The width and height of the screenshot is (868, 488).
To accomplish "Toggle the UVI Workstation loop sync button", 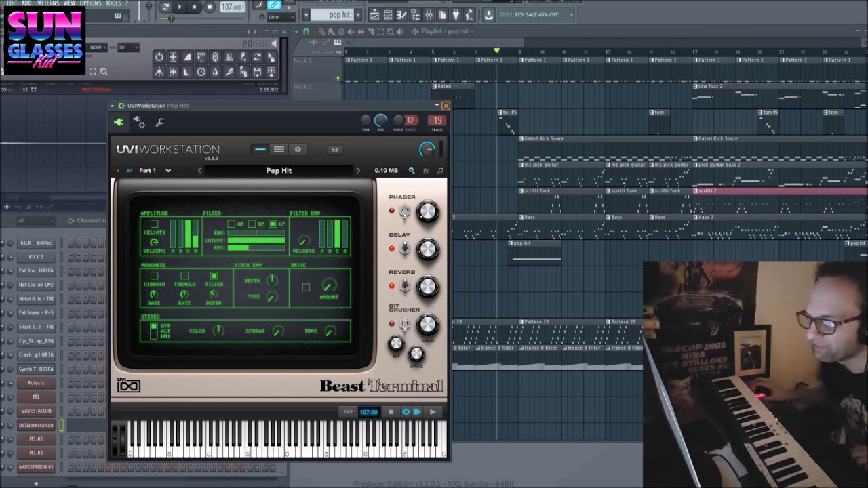I will (x=406, y=411).
